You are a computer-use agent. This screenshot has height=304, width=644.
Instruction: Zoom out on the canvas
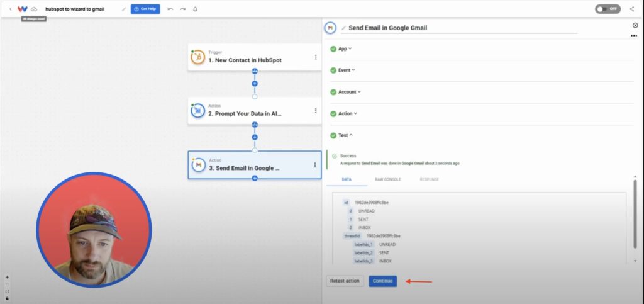7,284
